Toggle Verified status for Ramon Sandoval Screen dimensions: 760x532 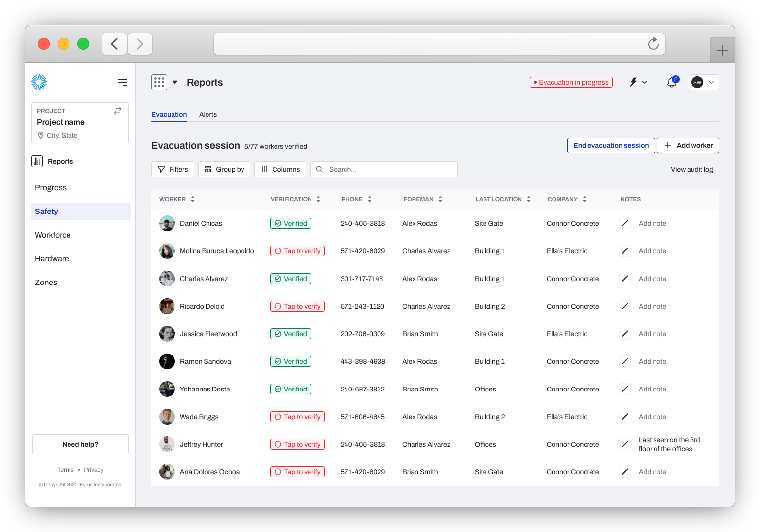[290, 361]
